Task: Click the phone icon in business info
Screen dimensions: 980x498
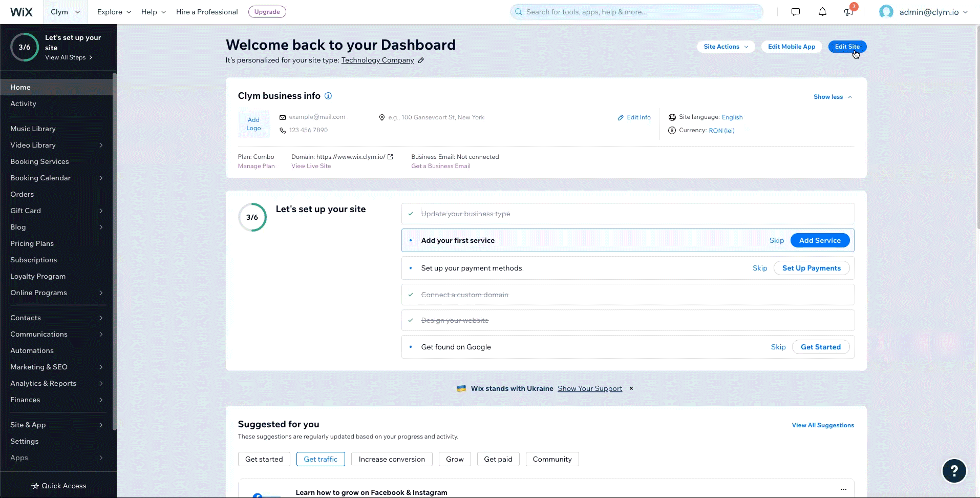Action: tap(283, 131)
